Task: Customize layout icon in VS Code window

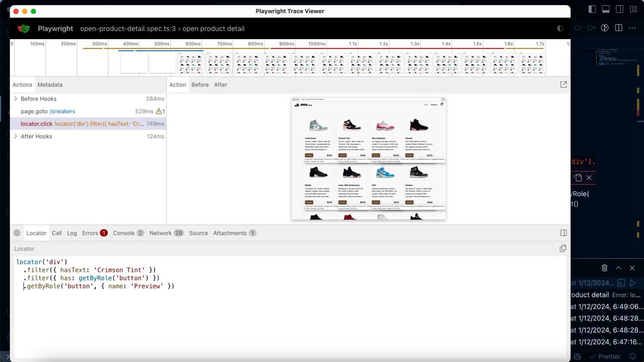Action: (x=633, y=9)
